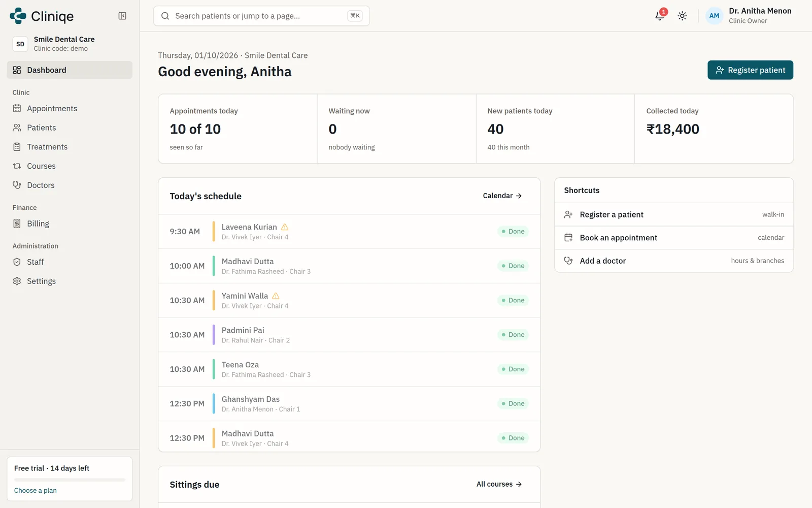Click the Done status for Laveena Kurian
This screenshot has width=812, height=508.
click(x=513, y=231)
